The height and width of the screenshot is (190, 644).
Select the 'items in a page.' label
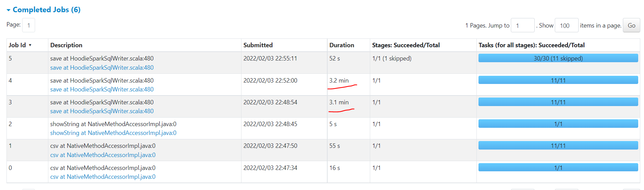pyautogui.click(x=600, y=25)
